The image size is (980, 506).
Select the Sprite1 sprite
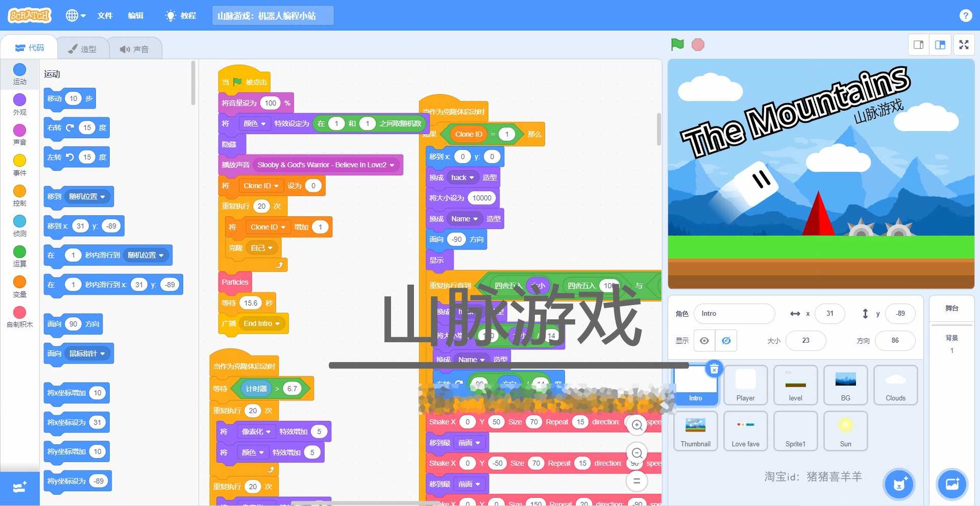(x=795, y=431)
